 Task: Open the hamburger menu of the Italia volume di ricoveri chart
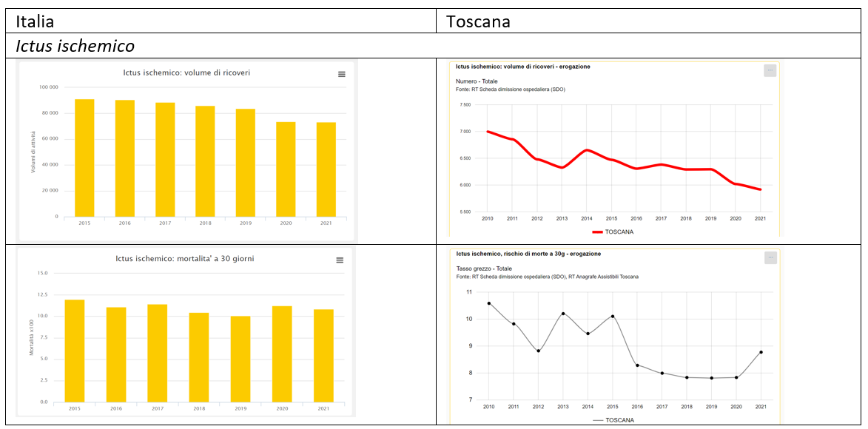[342, 74]
